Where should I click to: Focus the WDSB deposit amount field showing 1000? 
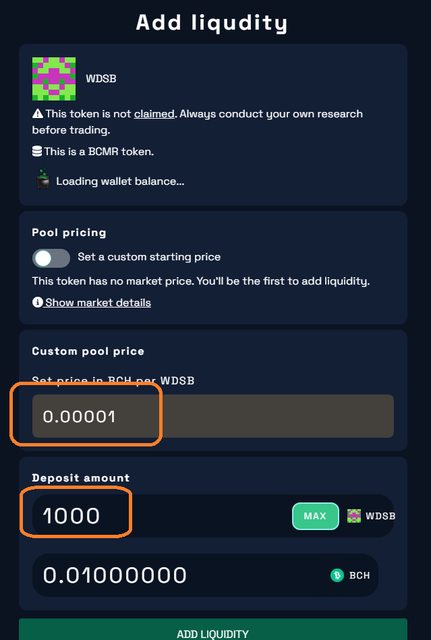click(162, 516)
